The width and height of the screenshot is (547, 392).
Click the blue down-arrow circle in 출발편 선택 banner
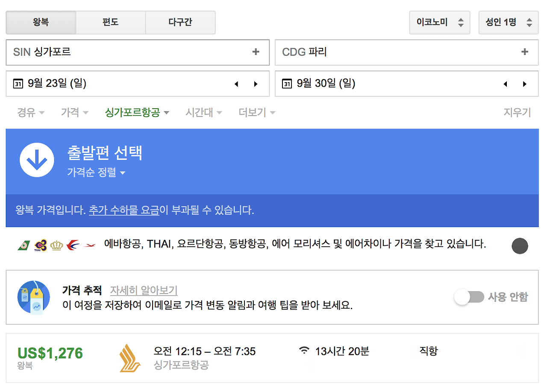(37, 161)
